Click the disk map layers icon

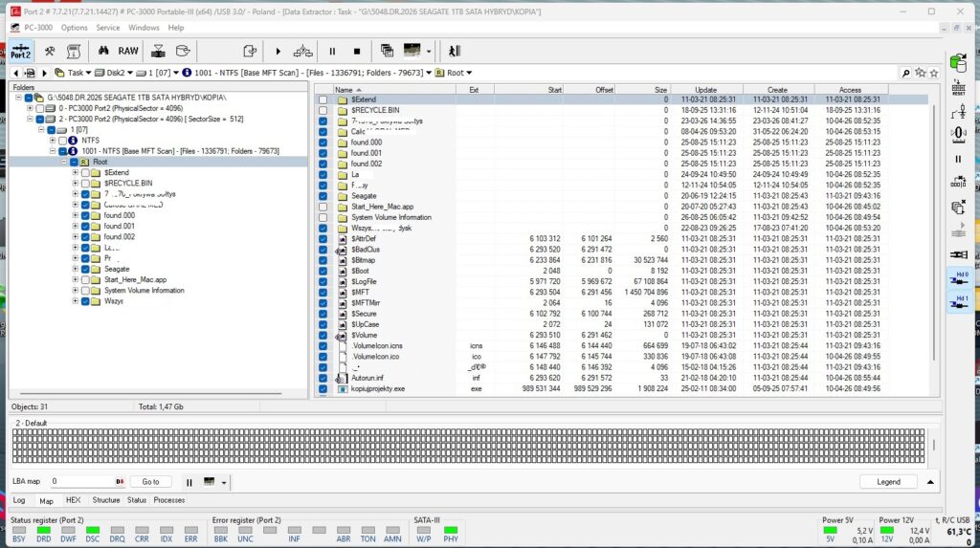coord(158,51)
